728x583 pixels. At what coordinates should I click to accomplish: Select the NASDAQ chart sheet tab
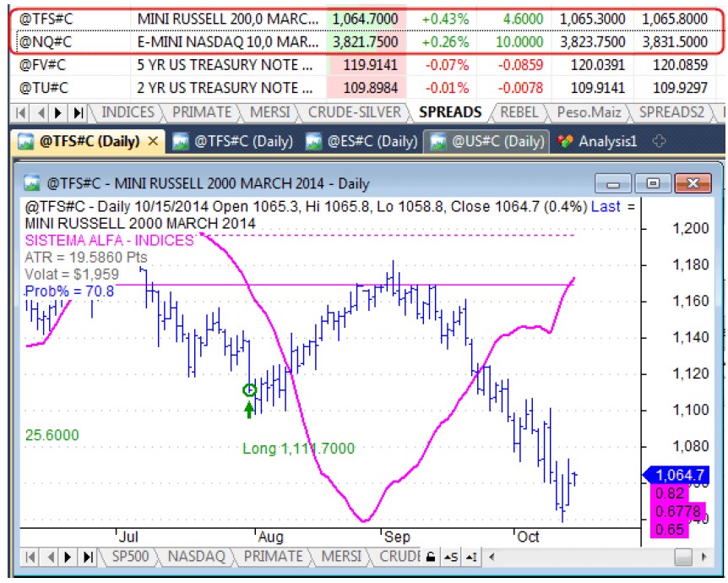[x=196, y=557]
